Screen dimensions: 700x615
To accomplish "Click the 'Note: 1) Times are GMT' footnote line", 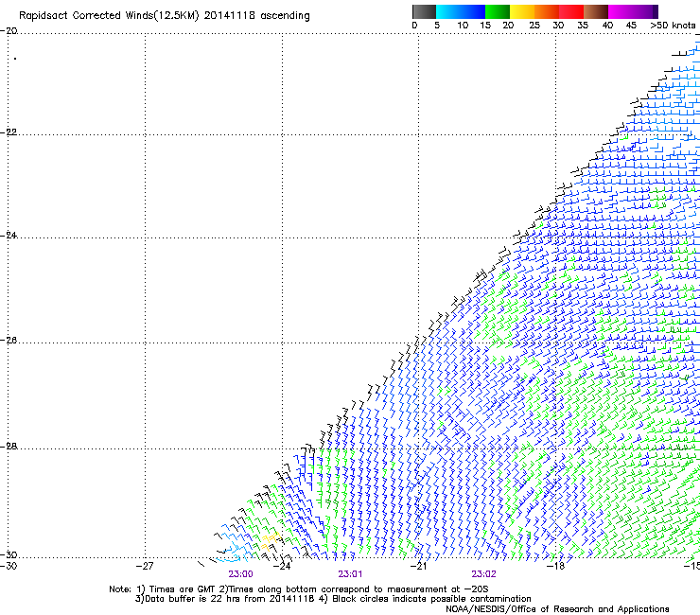I will (x=299, y=589).
